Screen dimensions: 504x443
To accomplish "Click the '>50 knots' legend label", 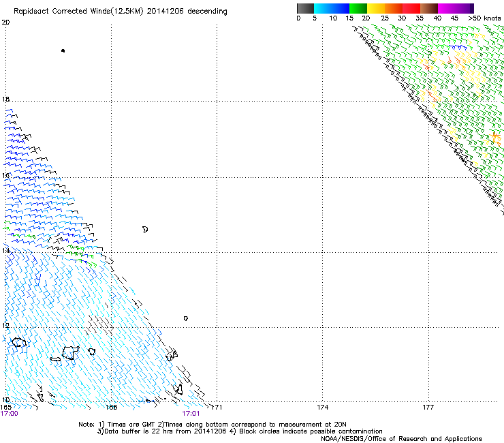I will point(484,18).
